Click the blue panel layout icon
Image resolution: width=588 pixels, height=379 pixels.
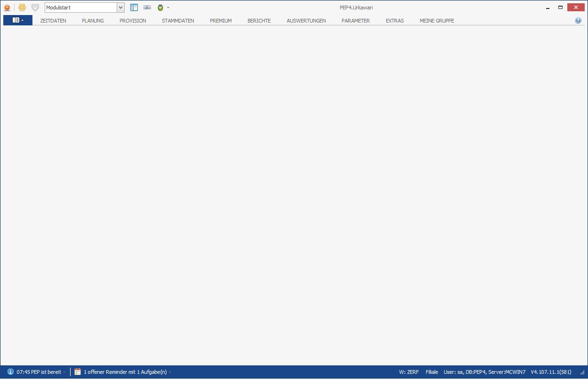pos(134,8)
